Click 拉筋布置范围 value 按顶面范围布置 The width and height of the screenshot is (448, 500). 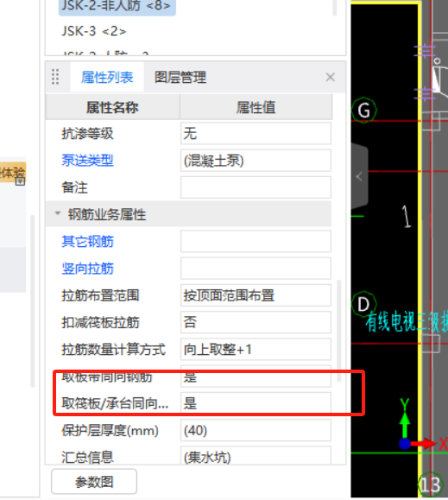[x=256, y=295]
